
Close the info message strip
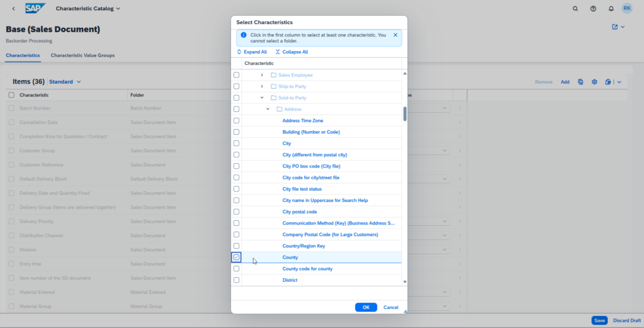396,35
